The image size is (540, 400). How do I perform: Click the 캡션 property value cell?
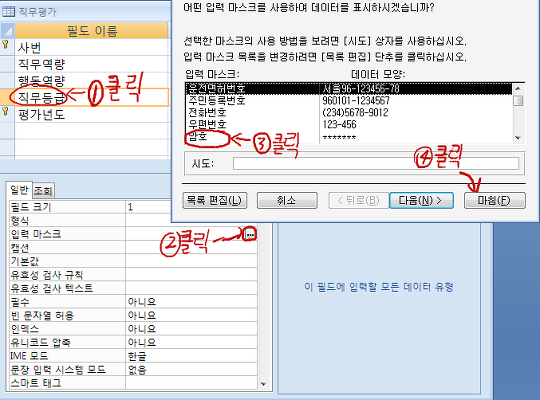coord(191,248)
